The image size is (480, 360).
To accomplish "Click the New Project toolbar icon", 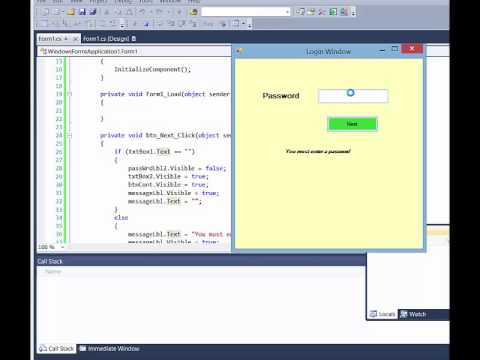I will click(44, 12).
